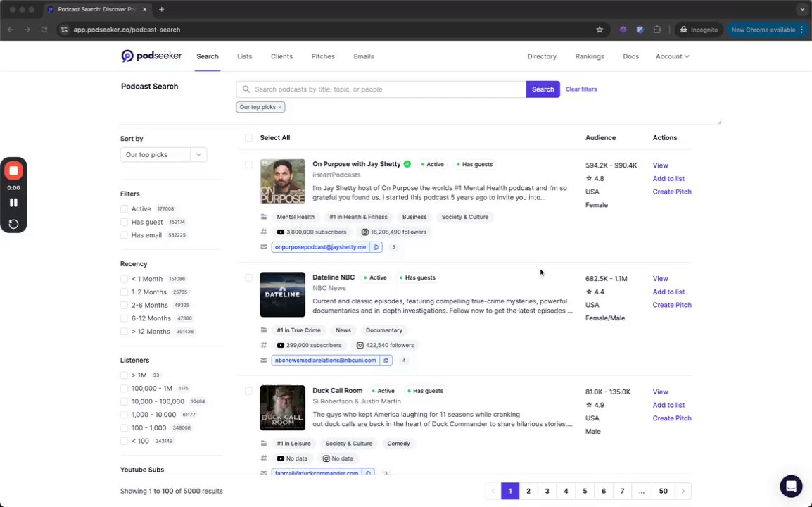Viewport: 812px width, 507px height.
Task: Add Dateline NBC to list
Action: pos(668,292)
